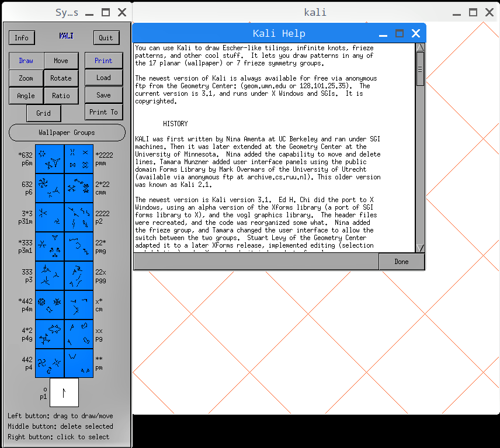This screenshot has width=500, height=448.
Task: Click the help scrollbar up arrow
Action: [421, 47]
